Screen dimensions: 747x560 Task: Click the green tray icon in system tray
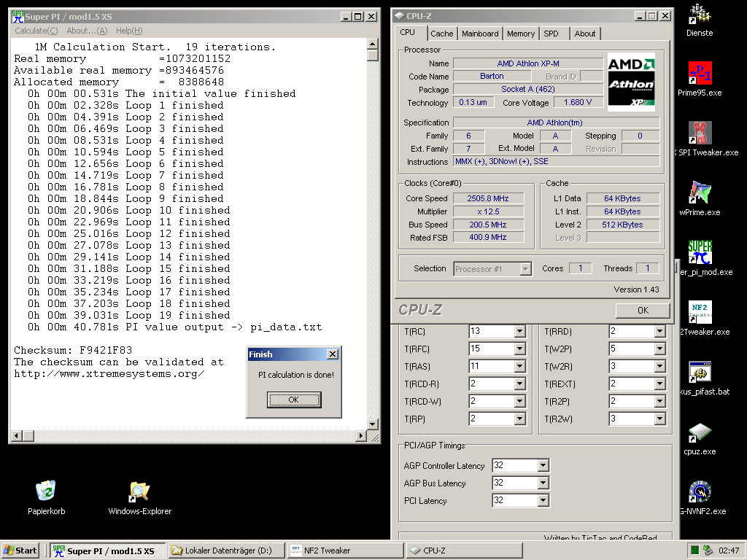[694, 551]
